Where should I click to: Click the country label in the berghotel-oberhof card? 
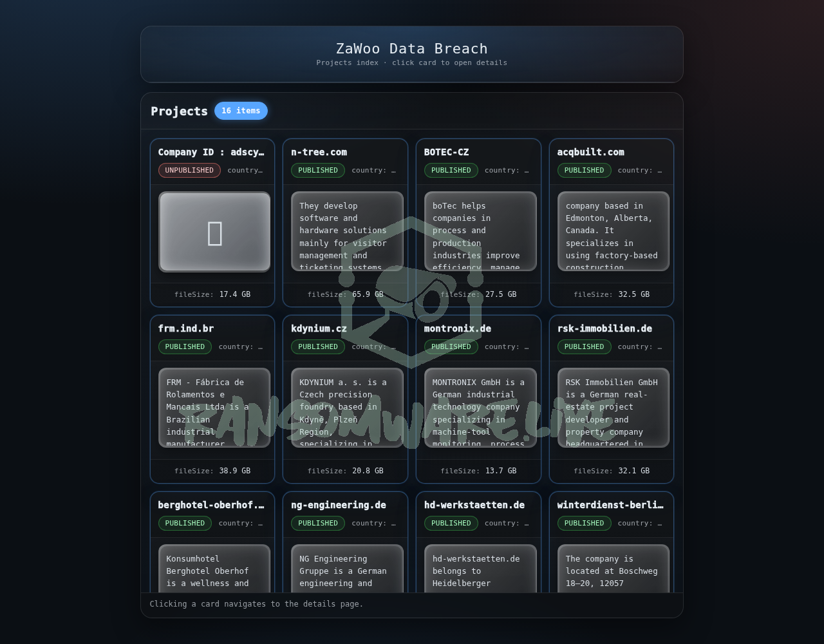(241, 523)
